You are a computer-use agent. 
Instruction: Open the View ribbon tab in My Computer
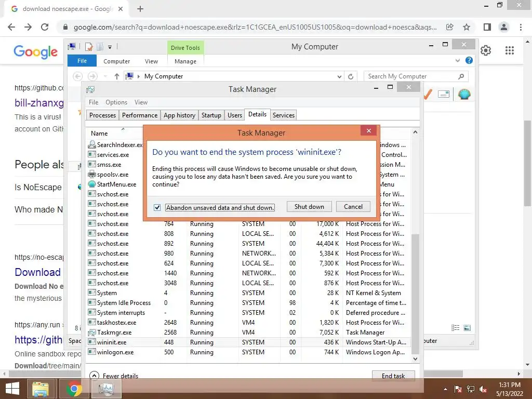(x=151, y=61)
